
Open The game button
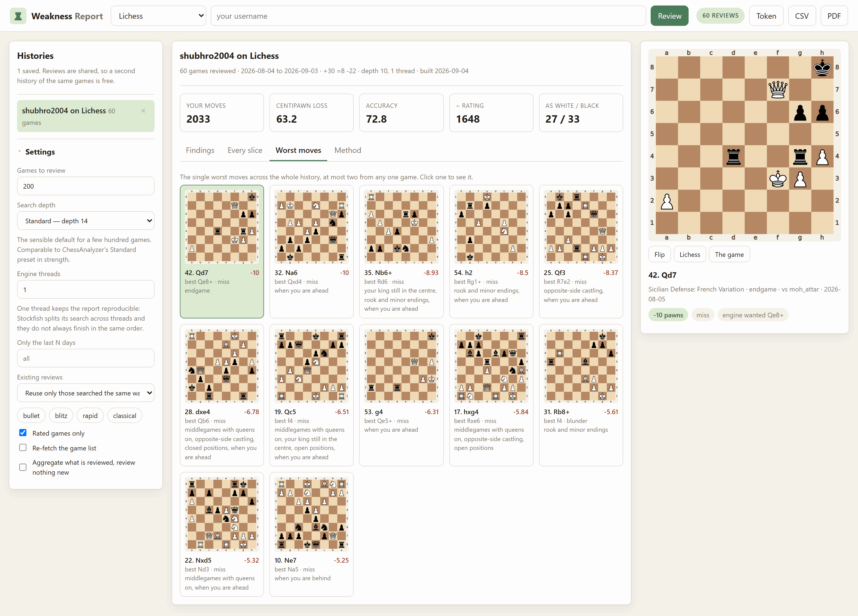coord(729,254)
